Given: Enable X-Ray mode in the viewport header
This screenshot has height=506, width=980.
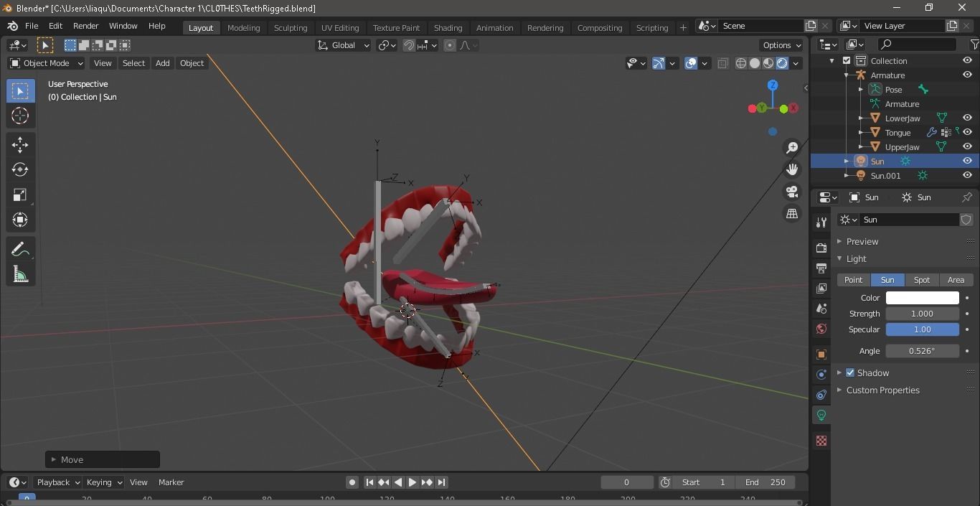Looking at the screenshot, I should point(722,63).
